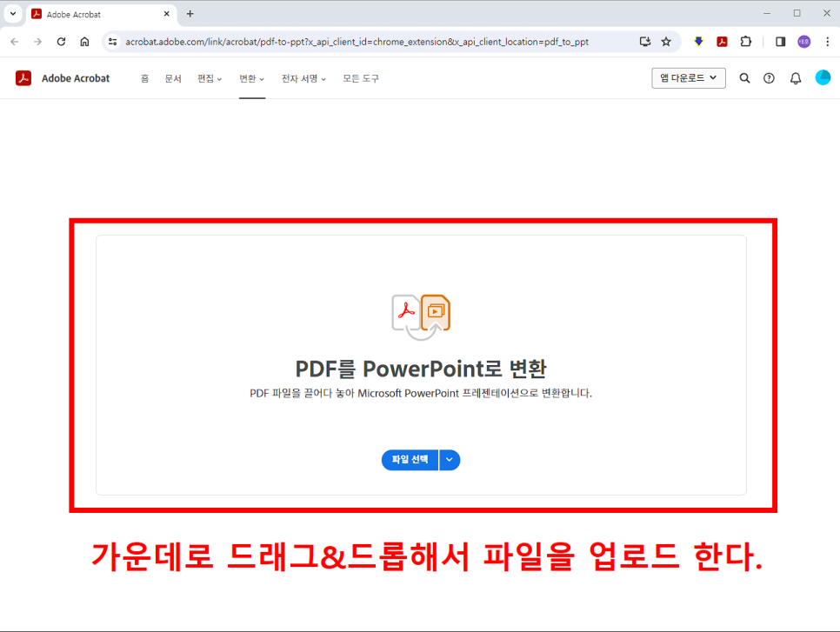Bookmark this page with the star icon

(x=666, y=41)
